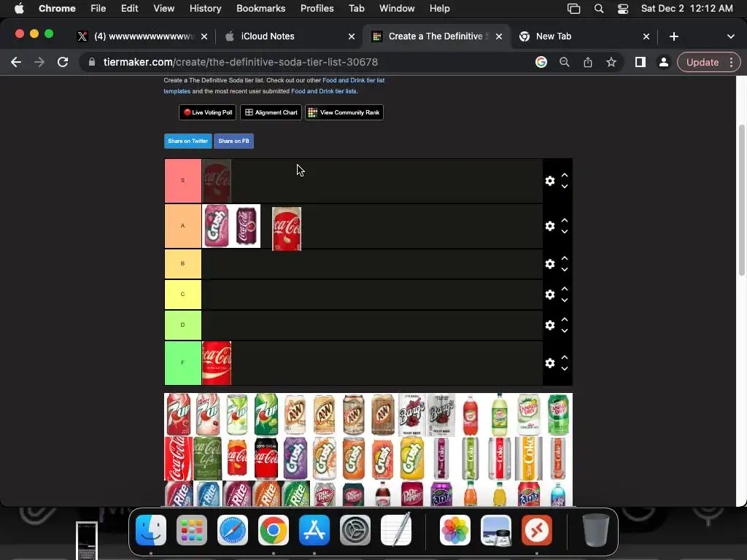
Task: Follow the Food and Drink tier lists link
Action: point(323,91)
